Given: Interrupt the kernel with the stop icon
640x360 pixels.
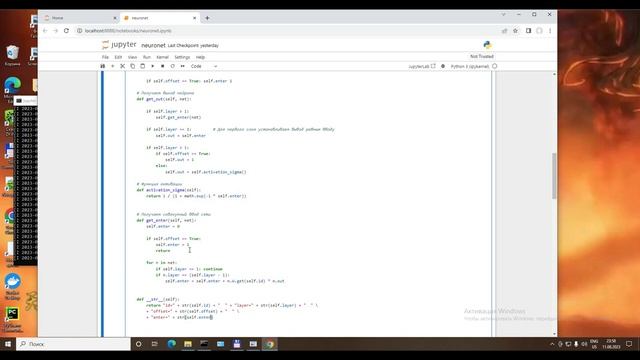Looking at the screenshot, I should tap(162, 66).
